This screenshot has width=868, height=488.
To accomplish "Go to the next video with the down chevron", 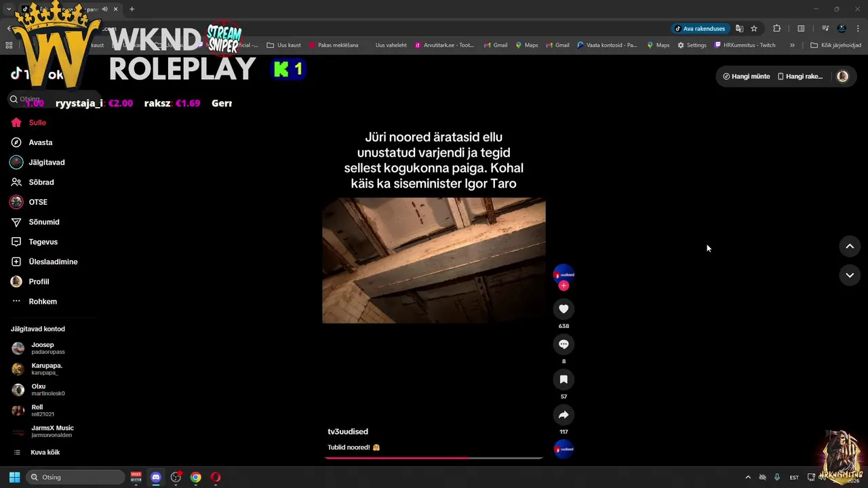I will (850, 275).
